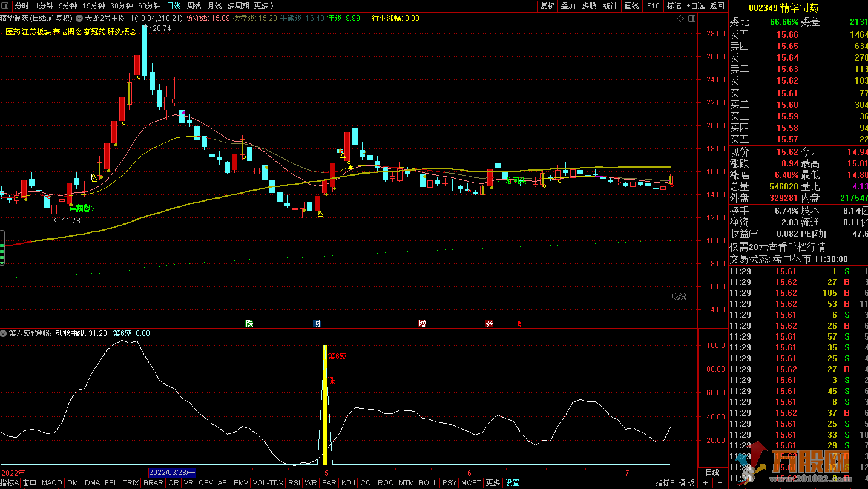
Task: Switch indicator to CCI
Action: 366,483
